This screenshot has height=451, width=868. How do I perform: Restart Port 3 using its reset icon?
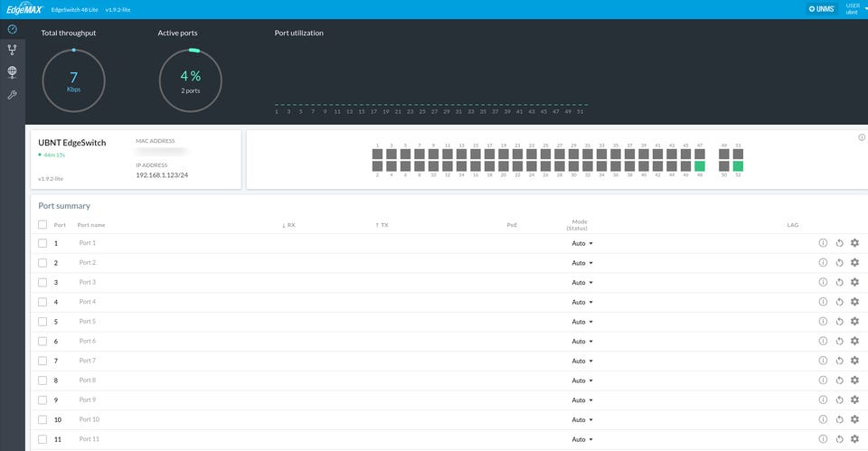point(839,282)
